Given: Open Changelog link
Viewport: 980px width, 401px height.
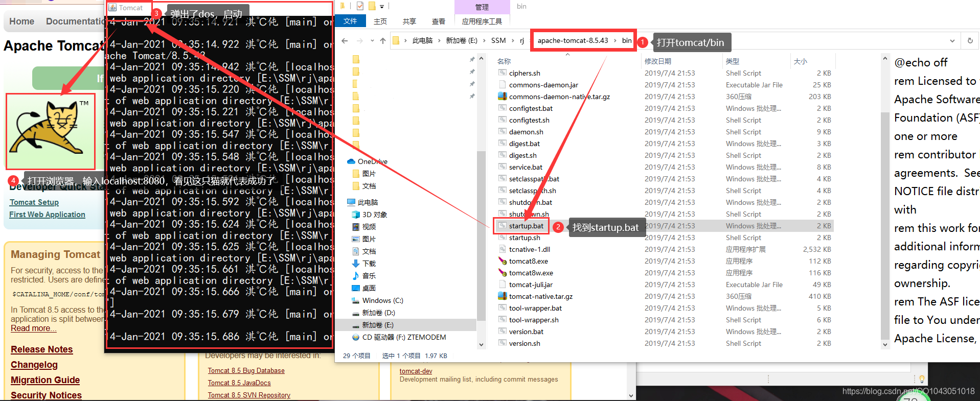Looking at the screenshot, I should click(34, 365).
